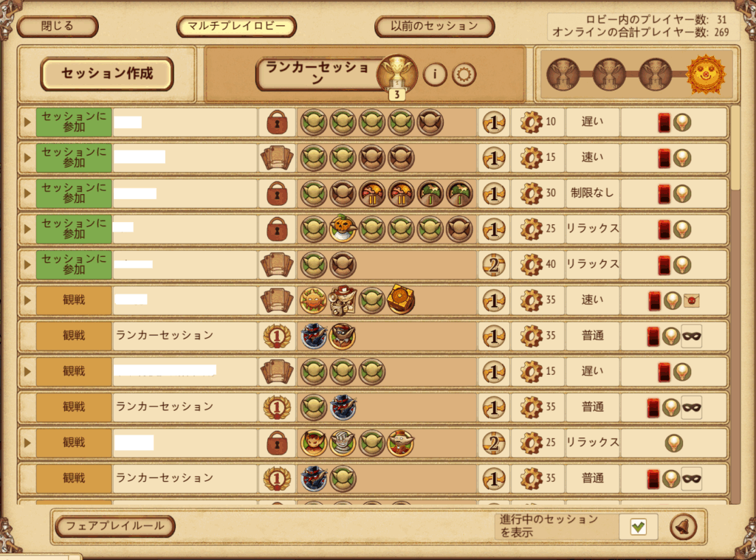756x560 pixels.
Task: Switch to 以前のセッション tab
Action: (434, 26)
